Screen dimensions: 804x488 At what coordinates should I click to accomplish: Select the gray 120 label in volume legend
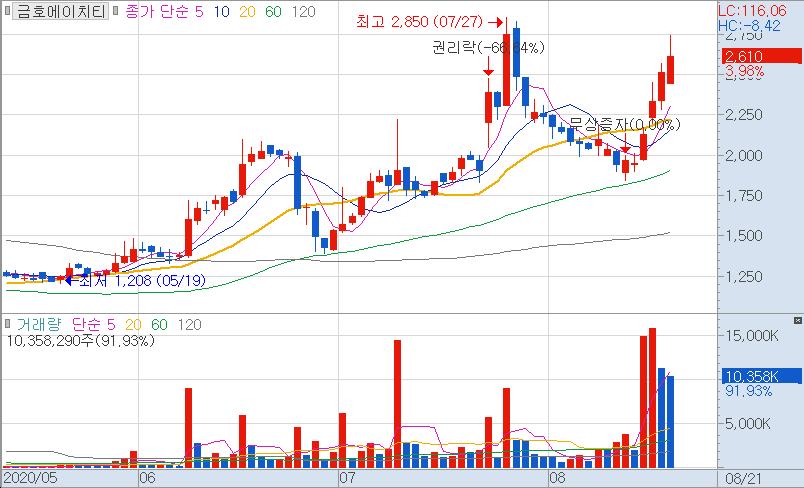pos(189,324)
